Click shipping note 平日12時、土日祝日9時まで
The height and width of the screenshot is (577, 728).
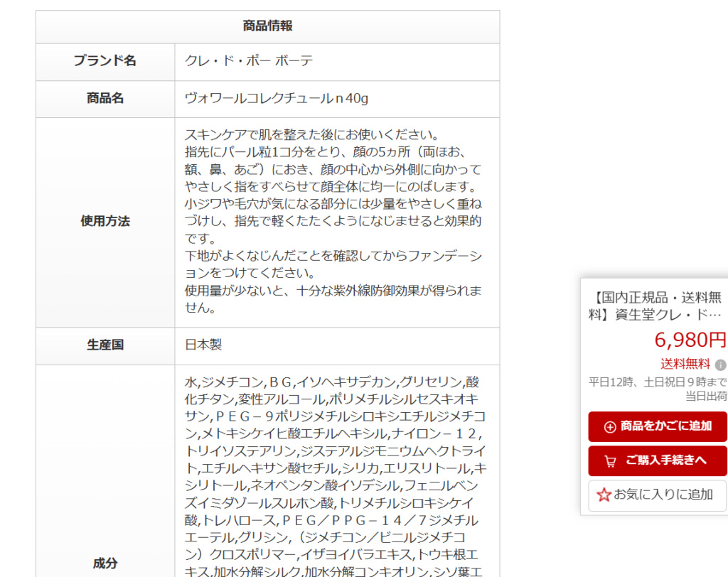[x=658, y=382]
